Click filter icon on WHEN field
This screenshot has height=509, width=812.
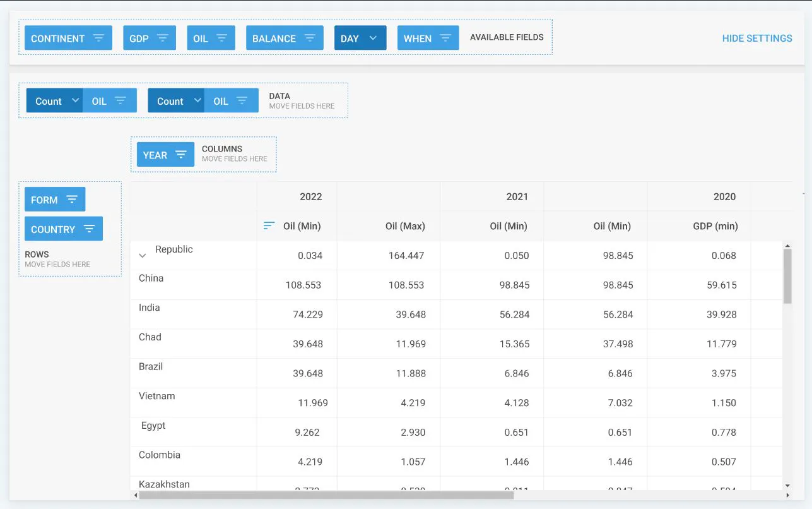coord(445,39)
